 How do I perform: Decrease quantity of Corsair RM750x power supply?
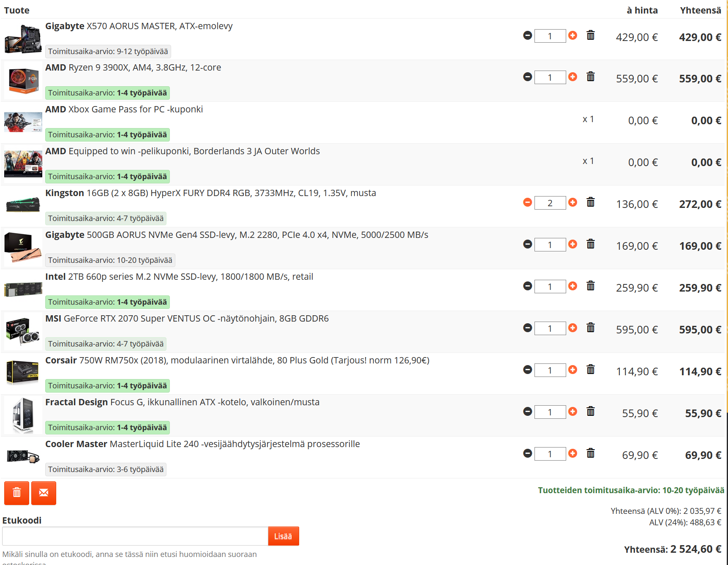coord(527,370)
